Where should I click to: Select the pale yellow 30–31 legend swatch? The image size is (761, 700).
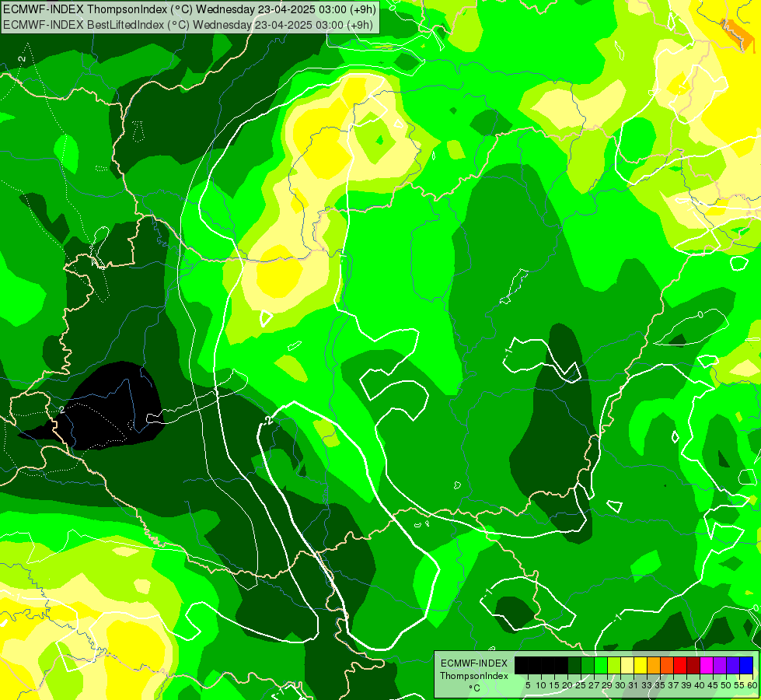click(627, 665)
